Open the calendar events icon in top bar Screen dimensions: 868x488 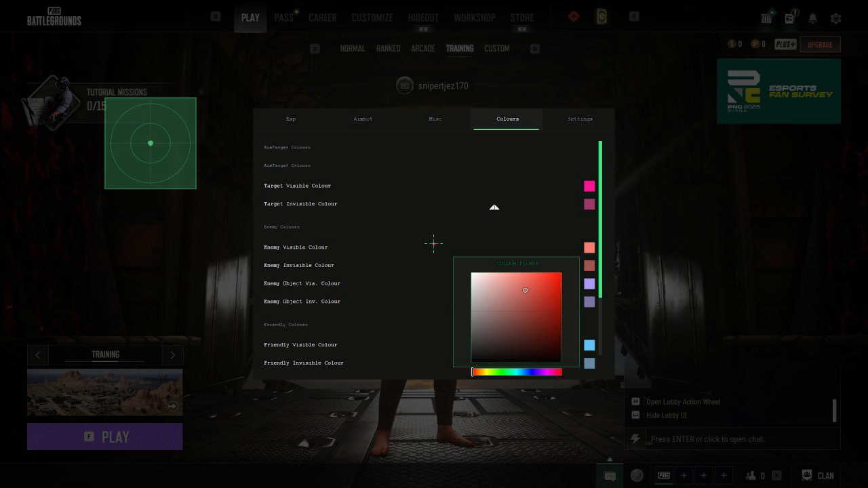(767, 18)
